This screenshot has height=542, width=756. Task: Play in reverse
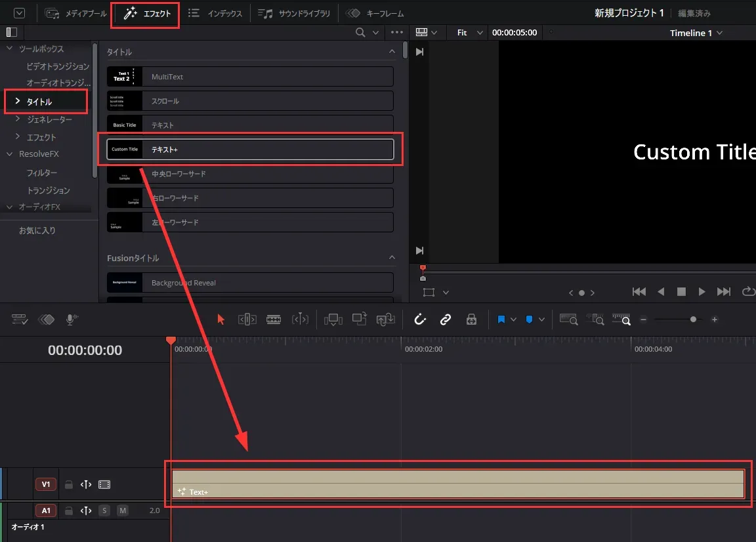(661, 292)
